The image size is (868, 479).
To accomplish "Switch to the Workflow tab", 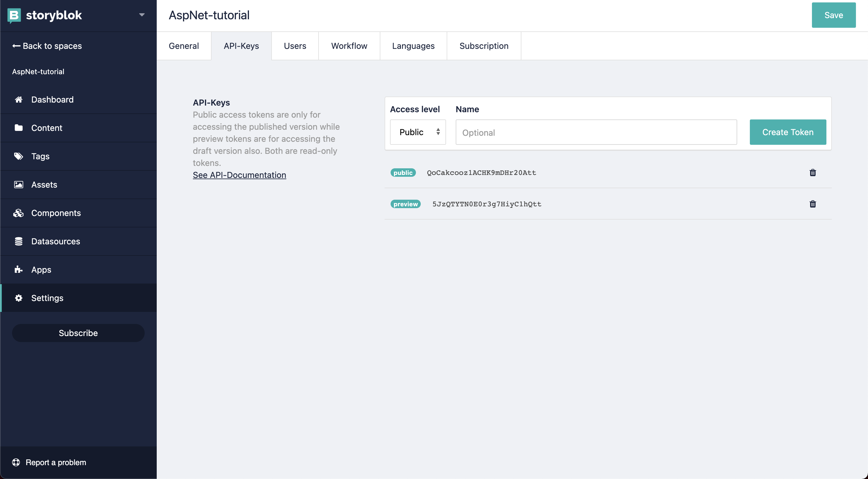I will point(349,46).
